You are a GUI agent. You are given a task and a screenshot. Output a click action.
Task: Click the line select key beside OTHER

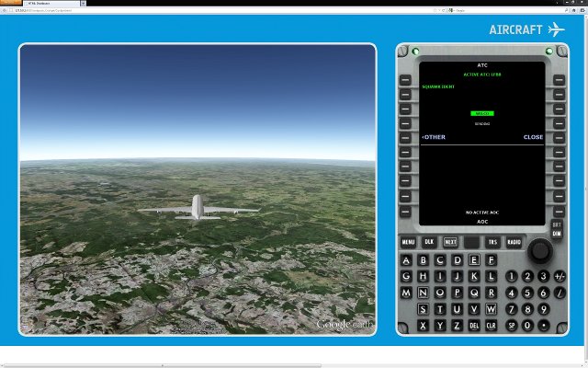pos(405,137)
